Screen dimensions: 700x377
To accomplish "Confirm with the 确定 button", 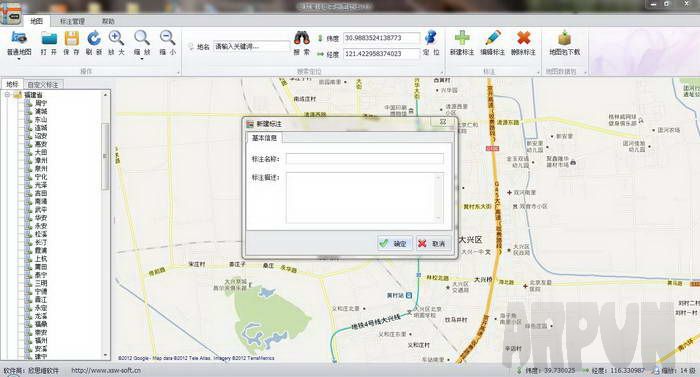I will [394, 243].
